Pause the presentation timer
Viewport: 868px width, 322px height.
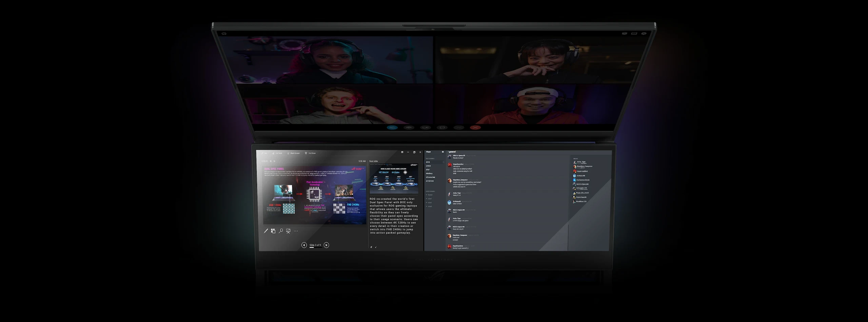[271, 161]
